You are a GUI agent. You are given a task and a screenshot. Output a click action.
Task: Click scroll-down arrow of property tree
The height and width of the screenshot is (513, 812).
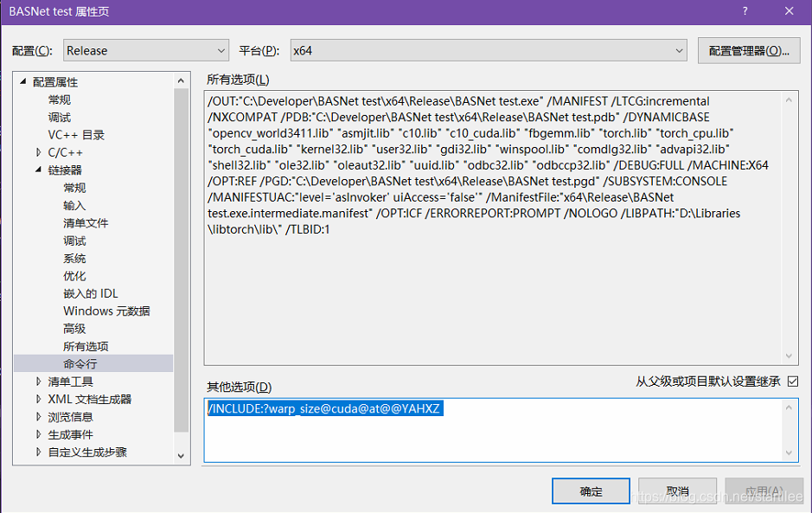click(181, 456)
